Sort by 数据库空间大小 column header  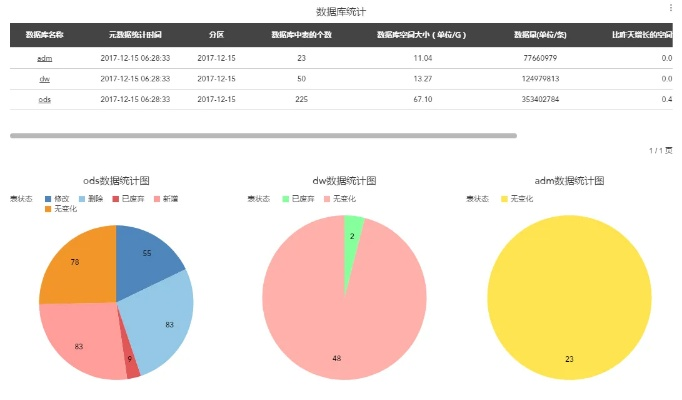[x=421, y=34]
